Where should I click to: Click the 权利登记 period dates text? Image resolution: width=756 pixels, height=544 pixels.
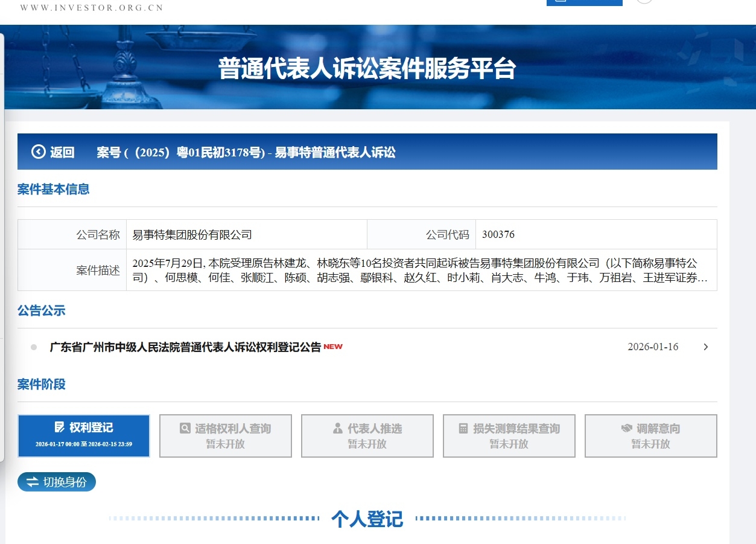(x=84, y=444)
